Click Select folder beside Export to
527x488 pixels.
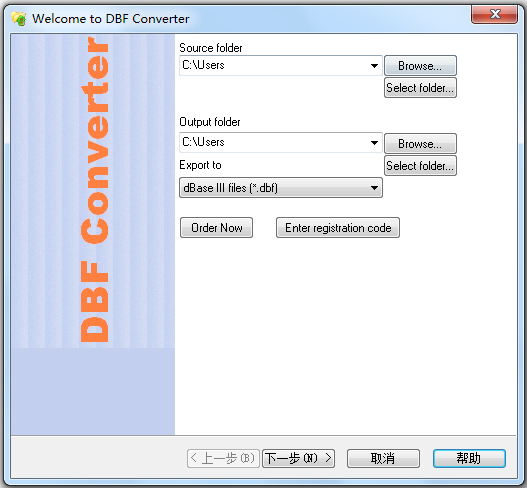pos(420,166)
